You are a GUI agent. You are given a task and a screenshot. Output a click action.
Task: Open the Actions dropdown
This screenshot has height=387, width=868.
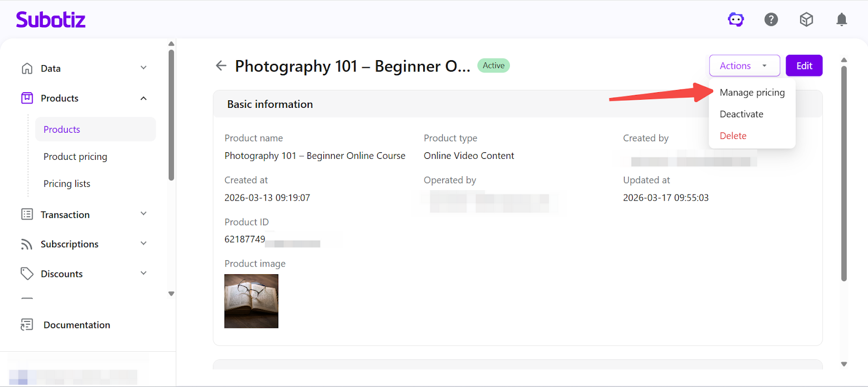(x=744, y=66)
